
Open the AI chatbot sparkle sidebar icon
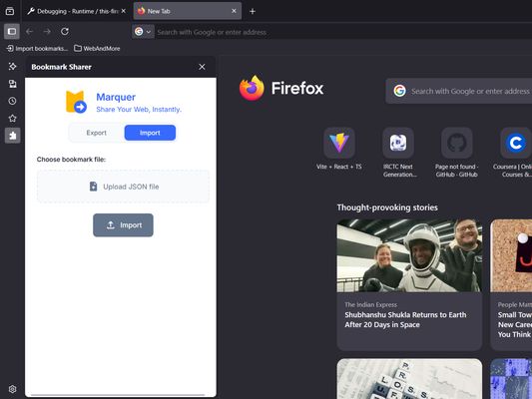click(x=13, y=67)
